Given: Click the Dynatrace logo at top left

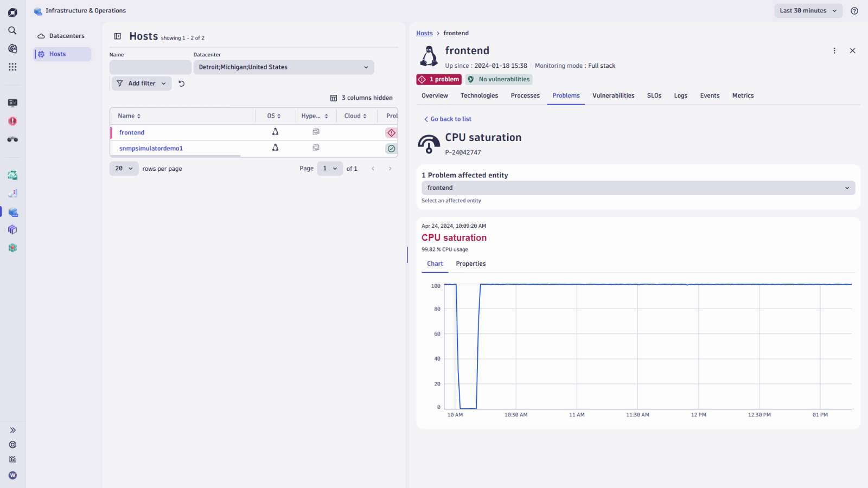Looking at the screenshot, I should coord(12,11).
